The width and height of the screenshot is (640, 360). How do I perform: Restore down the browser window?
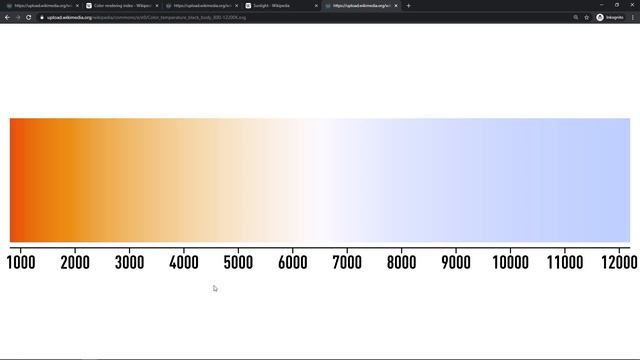coord(617,5)
